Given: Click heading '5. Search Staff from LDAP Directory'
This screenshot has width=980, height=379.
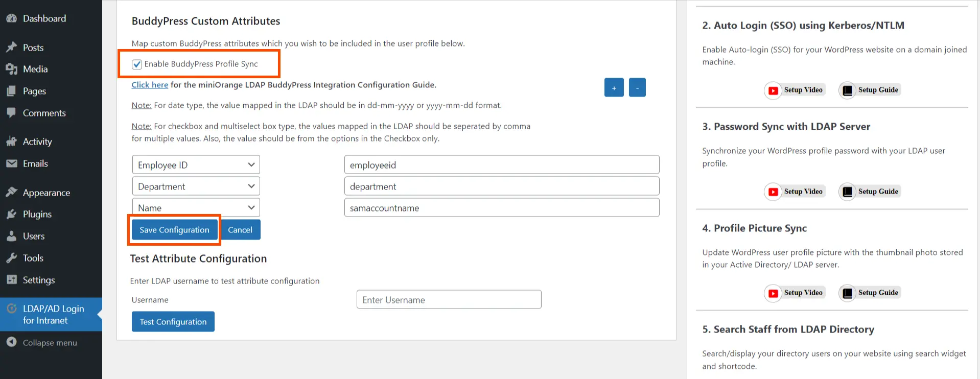Looking at the screenshot, I should [788, 329].
